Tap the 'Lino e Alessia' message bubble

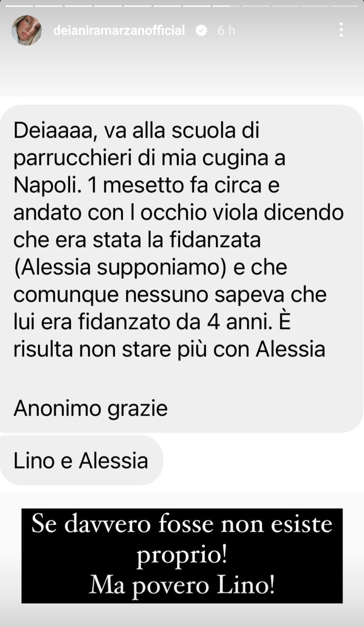pyautogui.click(x=81, y=460)
